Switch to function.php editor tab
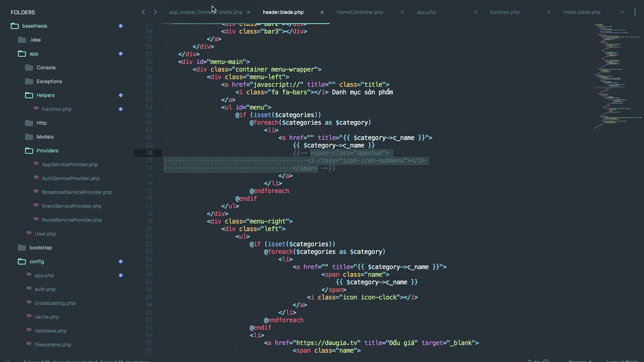This screenshot has height=362, width=644. 505,12
